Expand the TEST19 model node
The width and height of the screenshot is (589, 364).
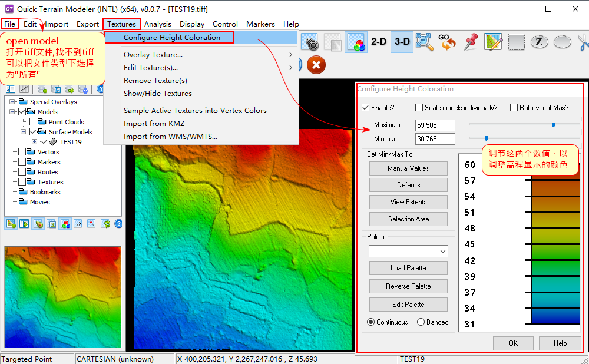(x=35, y=142)
